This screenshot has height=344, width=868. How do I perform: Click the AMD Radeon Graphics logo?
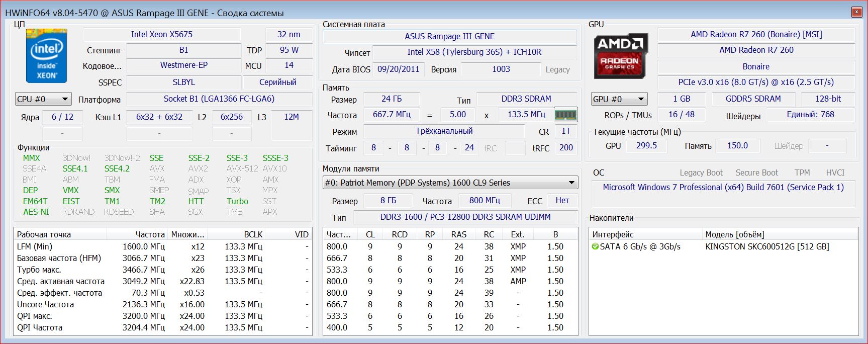(621, 56)
